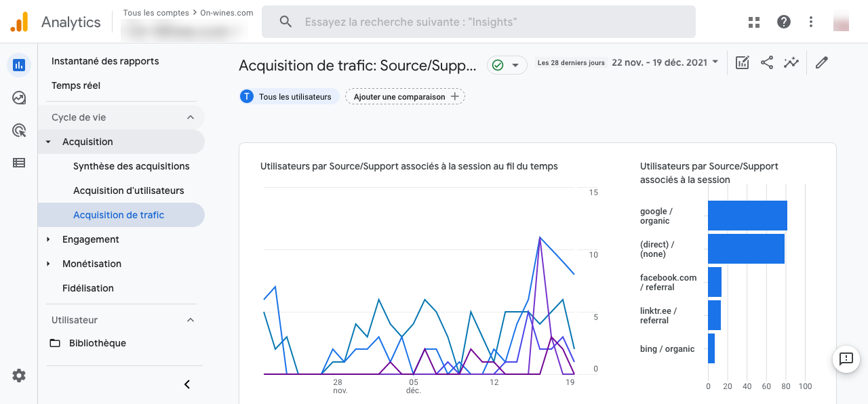The height and width of the screenshot is (404, 868).
Task: Open the Reports icon in left rail
Action: pos(19,65)
